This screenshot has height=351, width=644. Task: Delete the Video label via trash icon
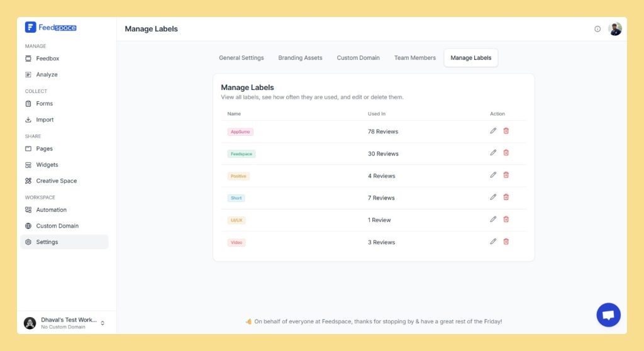(506, 242)
